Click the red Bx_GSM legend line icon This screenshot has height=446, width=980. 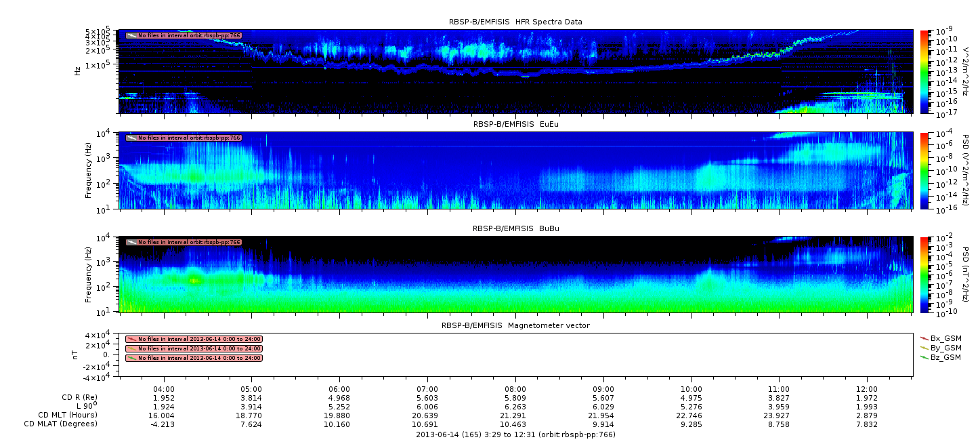point(924,338)
